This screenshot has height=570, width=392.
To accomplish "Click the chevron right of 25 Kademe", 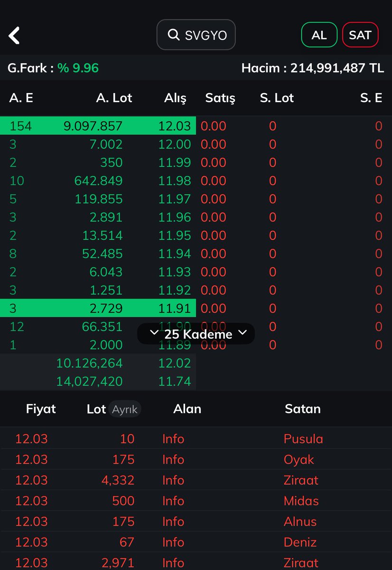I will click(x=242, y=332).
